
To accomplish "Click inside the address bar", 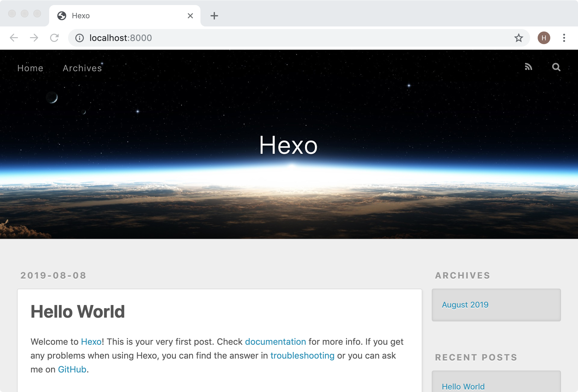I will pyautogui.click(x=221, y=38).
